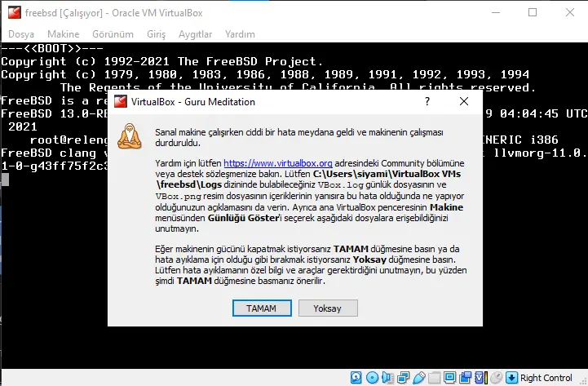588x386 pixels.
Task: Open hard disk activity indicator in status bar
Action: pos(356,377)
